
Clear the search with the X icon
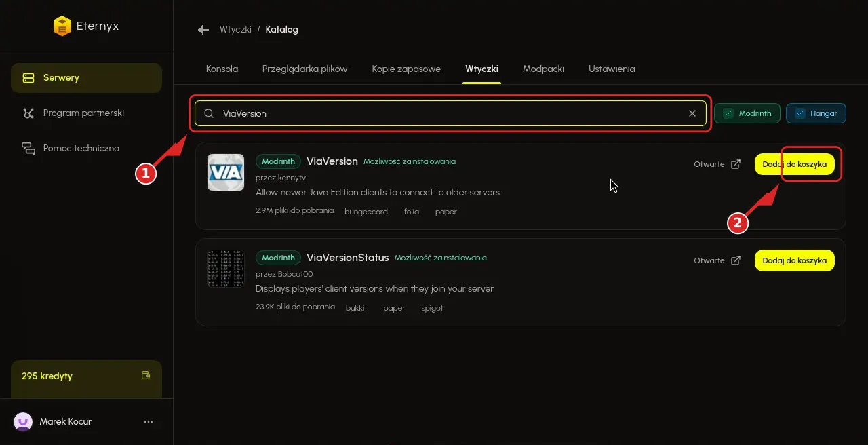click(692, 113)
